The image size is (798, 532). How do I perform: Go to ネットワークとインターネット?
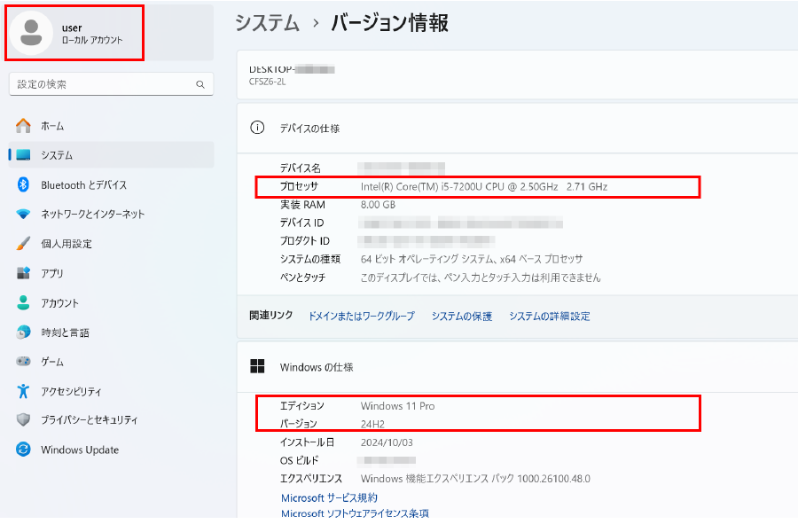(x=112, y=214)
